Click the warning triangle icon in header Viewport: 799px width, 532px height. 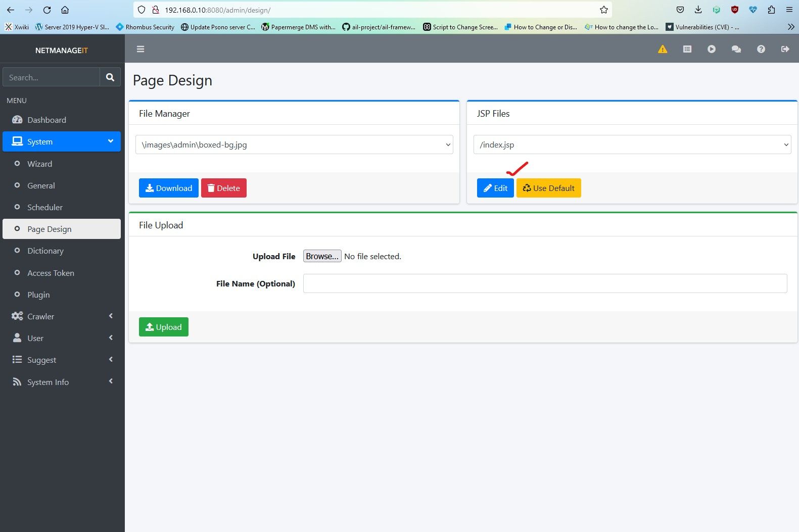tap(663, 49)
